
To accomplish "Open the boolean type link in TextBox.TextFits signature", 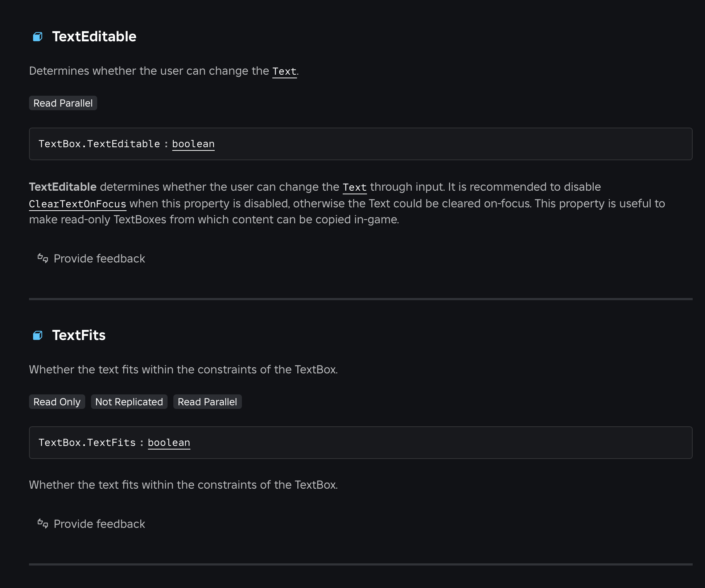I will [169, 443].
